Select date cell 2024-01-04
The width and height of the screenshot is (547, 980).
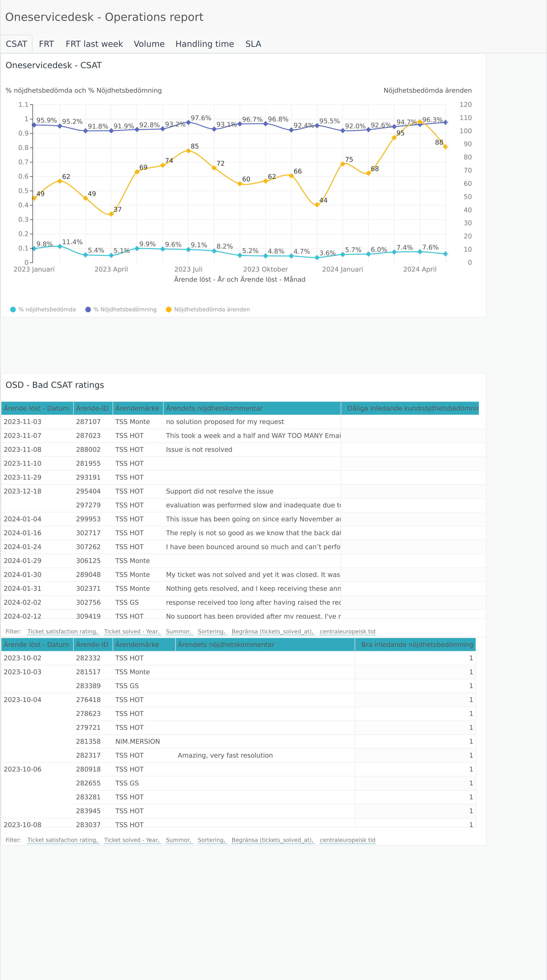[37, 519]
